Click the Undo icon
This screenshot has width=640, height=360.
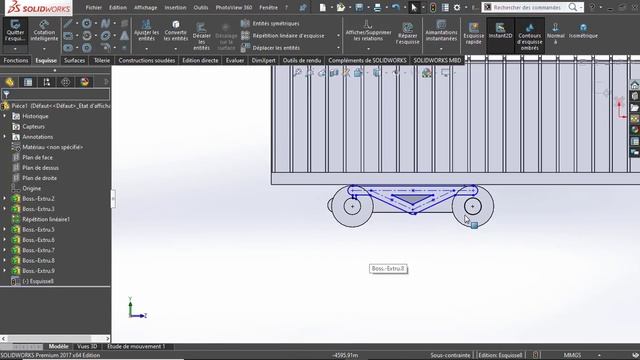coord(395,7)
